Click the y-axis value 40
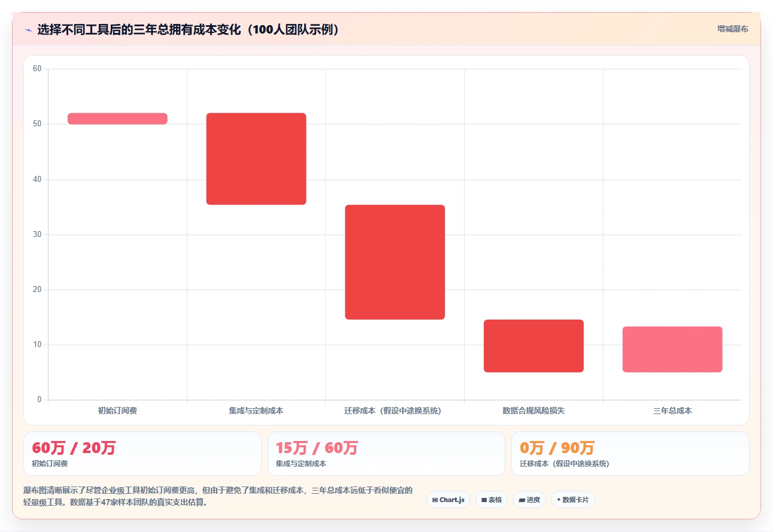Viewport: 773px width, 532px height. [x=37, y=179]
